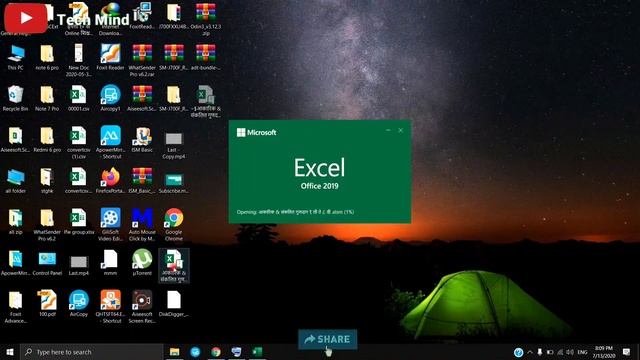
Task: Select the Foxit Advance folder
Action: click(16, 307)
